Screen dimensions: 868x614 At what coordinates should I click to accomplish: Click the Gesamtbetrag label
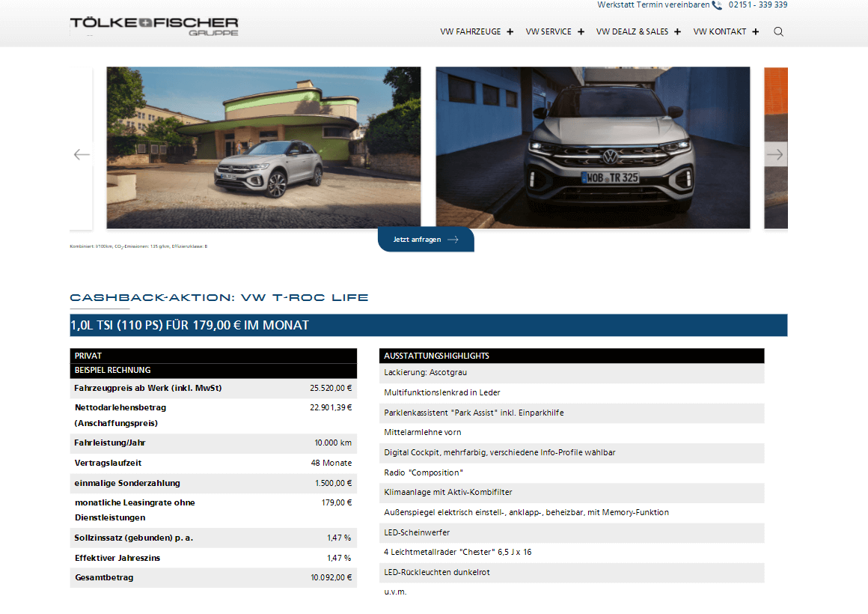(x=104, y=577)
